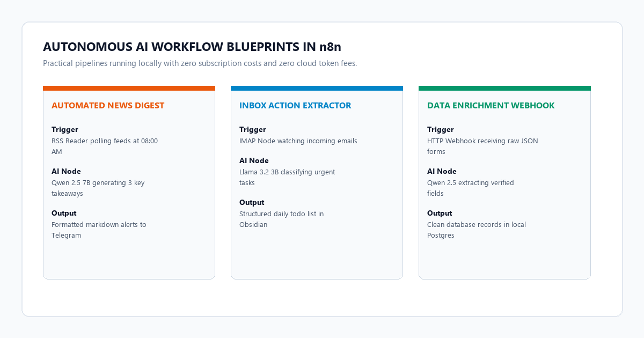This screenshot has width=644, height=338.
Task: Click 'Qwen 2.5 7B generating 3 key takeaways'
Action: click(98, 188)
